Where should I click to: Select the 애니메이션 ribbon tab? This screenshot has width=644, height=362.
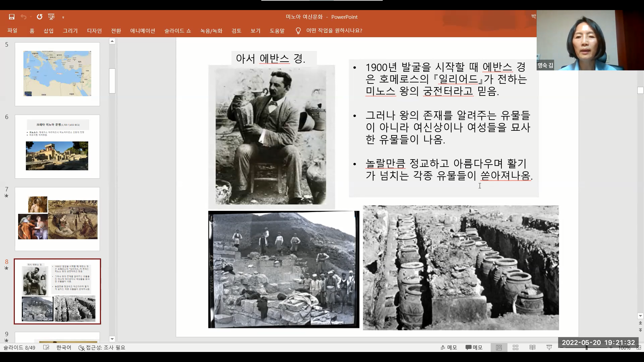143,31
